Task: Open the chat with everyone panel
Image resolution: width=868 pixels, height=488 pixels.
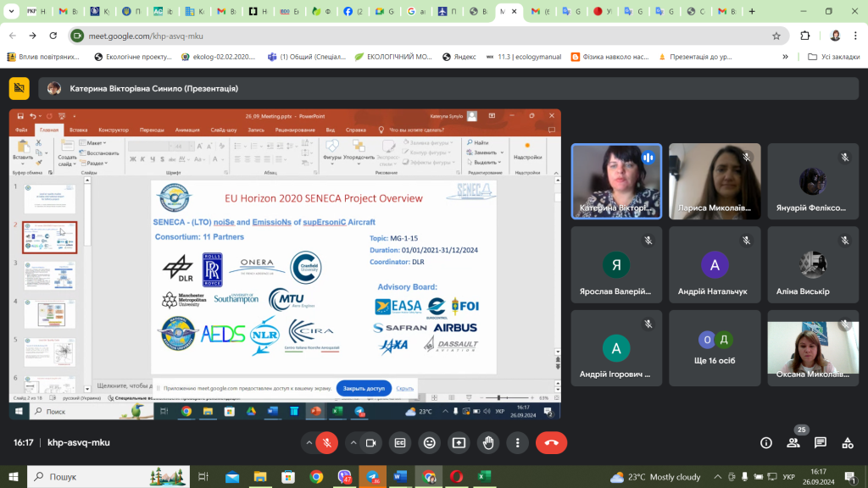Action: click(821, 442)
